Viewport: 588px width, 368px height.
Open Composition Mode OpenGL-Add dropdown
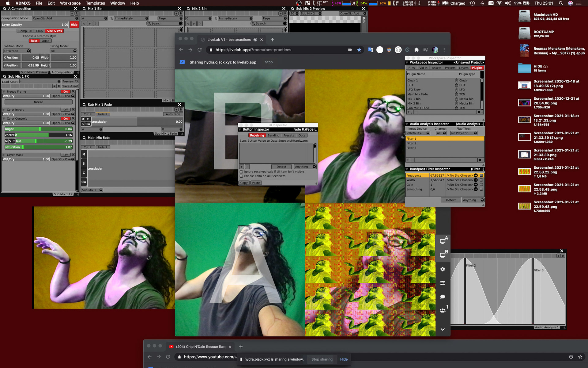tap(55, 18)
